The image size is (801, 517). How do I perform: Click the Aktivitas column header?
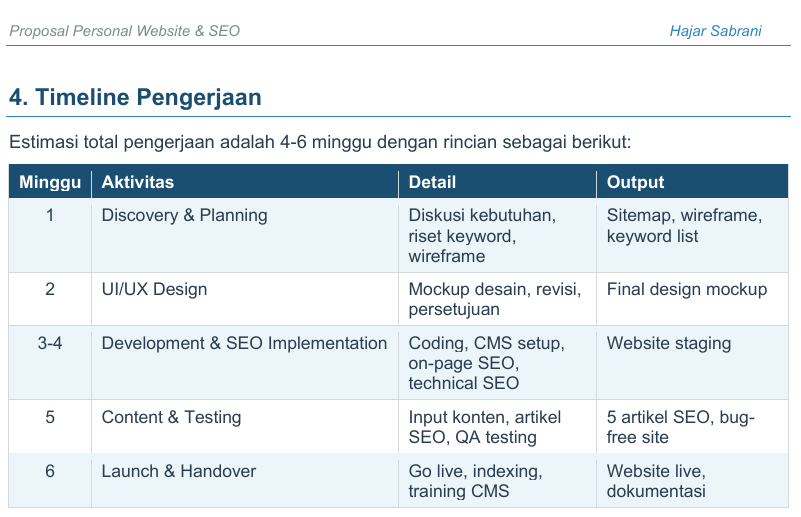coord(138,182)
